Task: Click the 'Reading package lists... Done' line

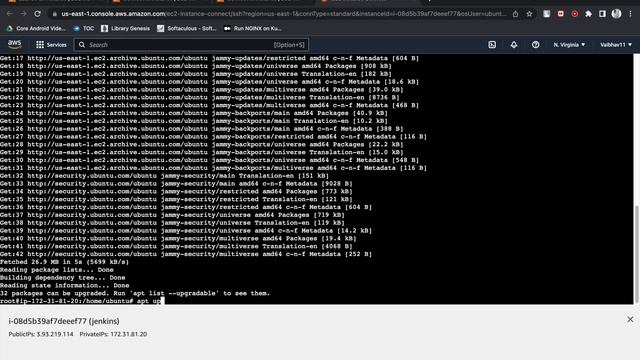Action: pos(57,269)
